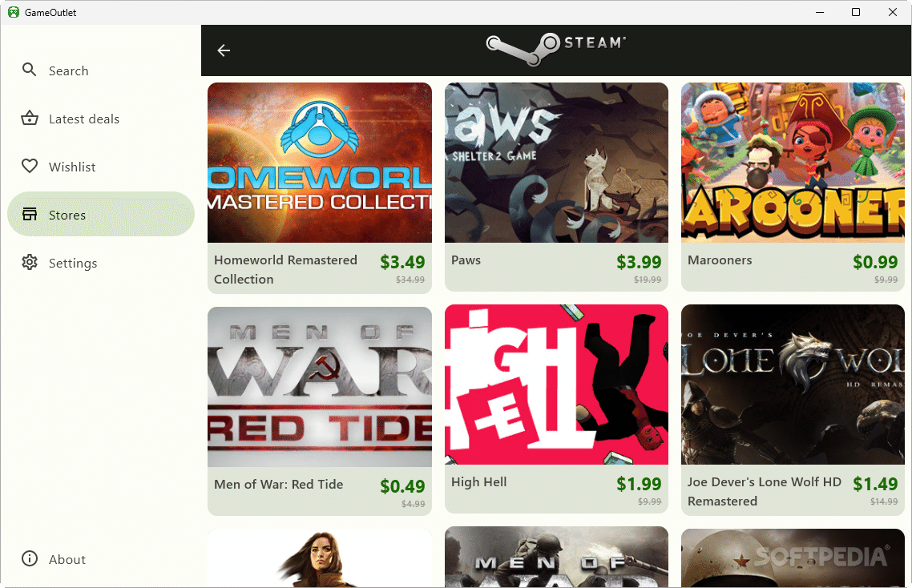The image size is (912, 588).
Task: Click the heart Wishlist icon
Action: tap(30, 167)
